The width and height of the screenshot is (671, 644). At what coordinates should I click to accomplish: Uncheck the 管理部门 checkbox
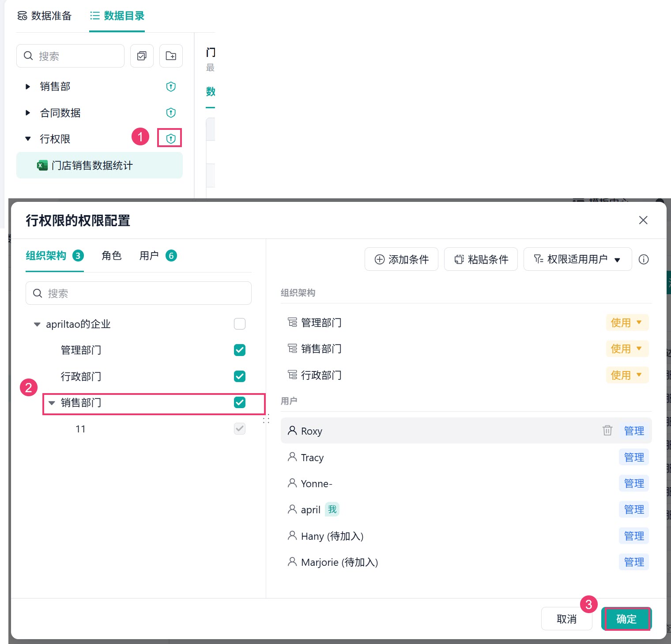pos(240,350)
